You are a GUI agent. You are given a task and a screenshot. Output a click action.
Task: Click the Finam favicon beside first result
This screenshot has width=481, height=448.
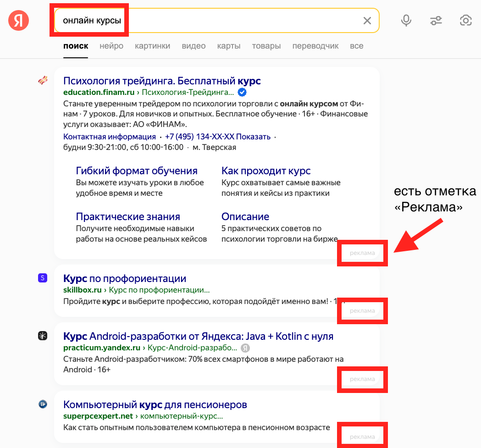(43, 80)
